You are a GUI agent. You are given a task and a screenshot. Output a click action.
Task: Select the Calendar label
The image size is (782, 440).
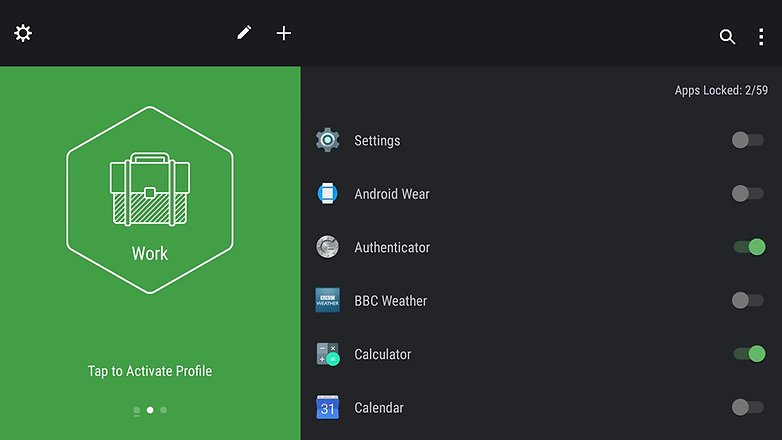(379, 408)
